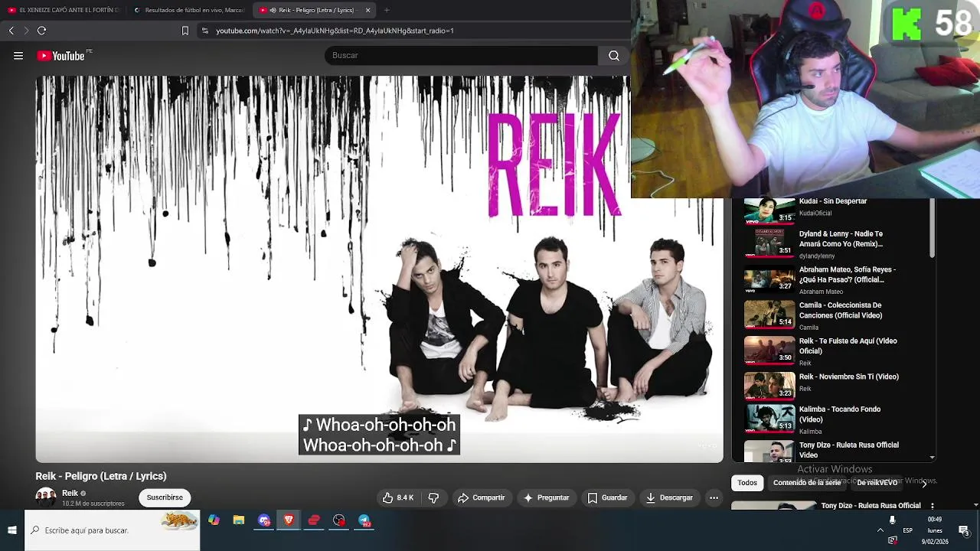Close the Reik - Peligro tab
980x551 pixels.
[367, 10]
